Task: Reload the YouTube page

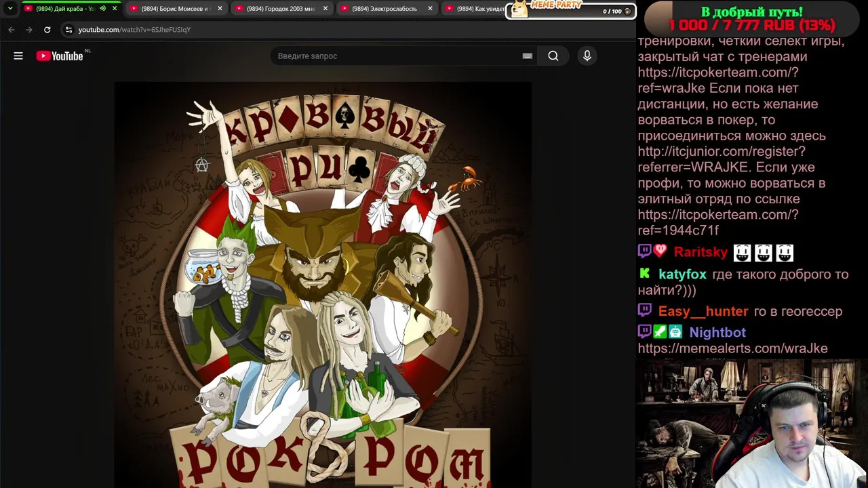Action: pos(47,30)
